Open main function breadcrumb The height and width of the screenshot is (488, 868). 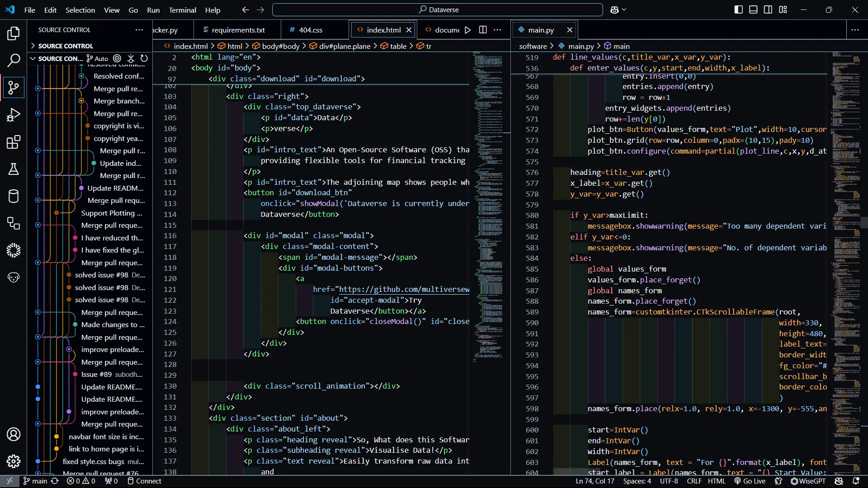click(x=617, y=46)
